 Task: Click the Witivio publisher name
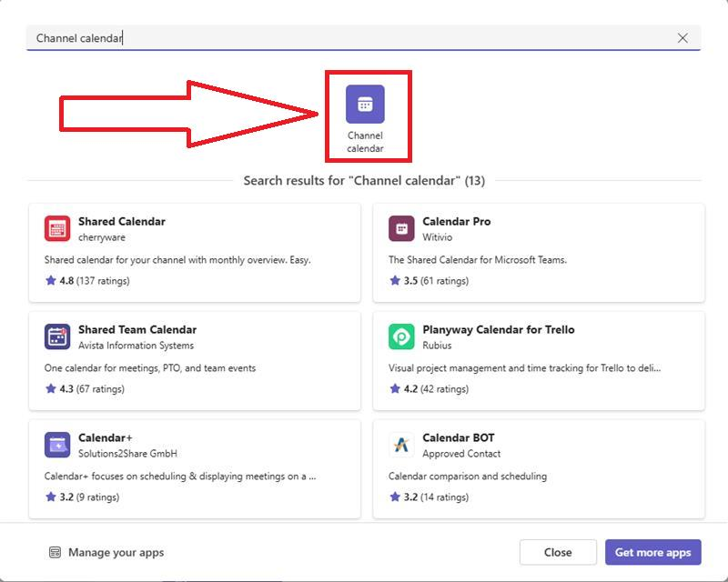pyautogui.click(x=438, y=237)
